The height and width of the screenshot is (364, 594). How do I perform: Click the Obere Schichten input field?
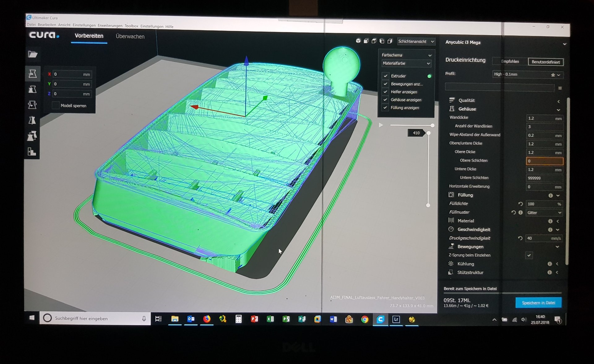coord(544,161)
